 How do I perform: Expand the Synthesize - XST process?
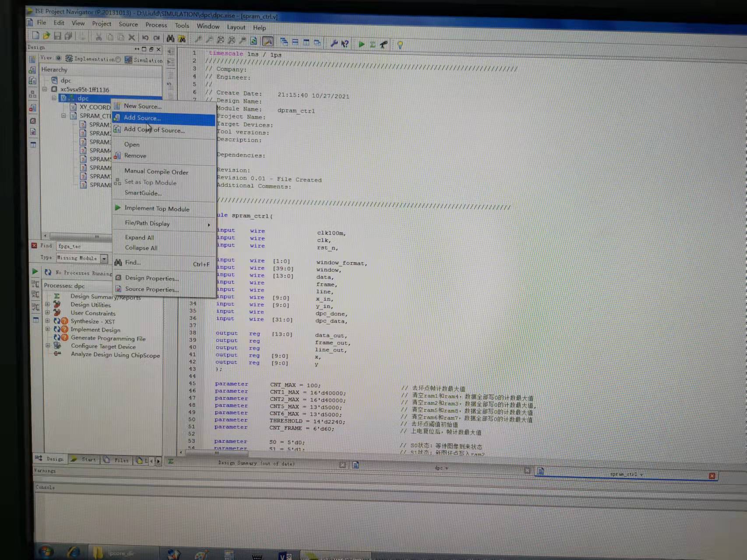48,321
